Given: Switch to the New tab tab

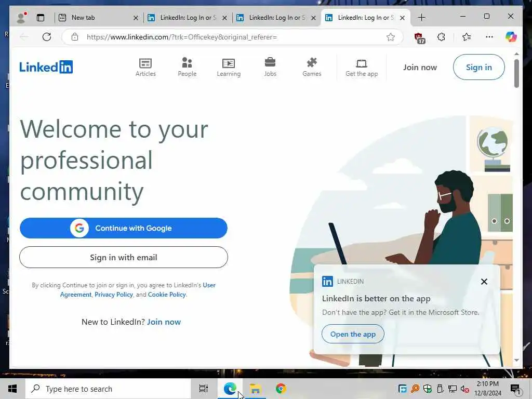Looking at the screenshot, I should (98, 18).
